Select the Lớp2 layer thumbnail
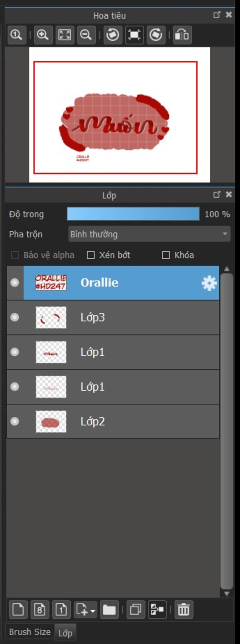 coord(51,422)
